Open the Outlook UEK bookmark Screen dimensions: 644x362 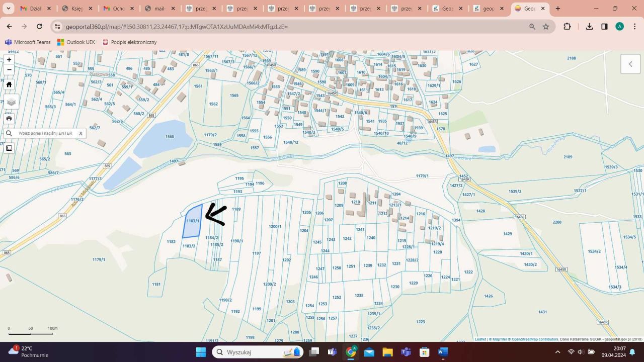pos(76,42)
